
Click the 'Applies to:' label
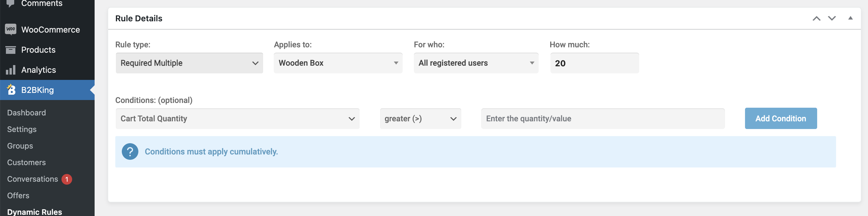(293, 45)
